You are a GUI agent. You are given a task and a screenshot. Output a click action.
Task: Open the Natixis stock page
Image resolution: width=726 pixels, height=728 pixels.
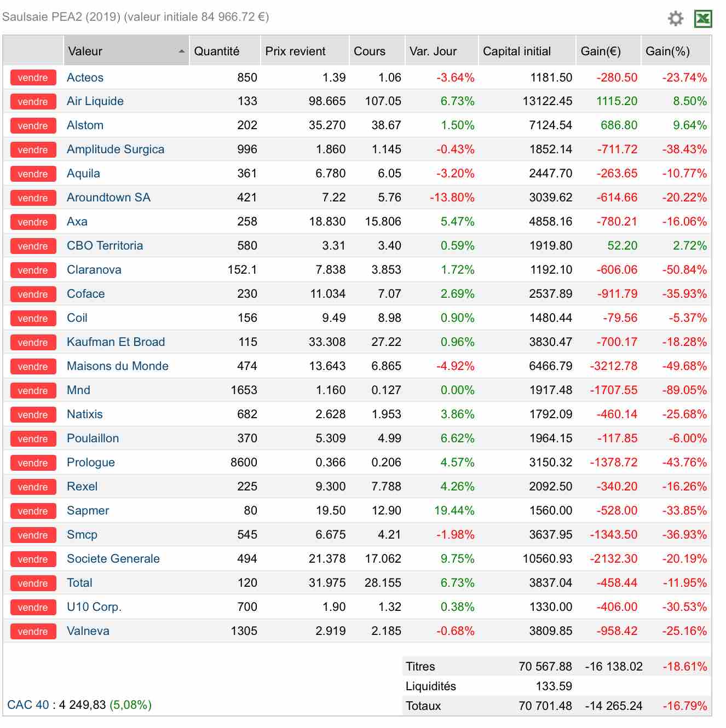point(85,414)
